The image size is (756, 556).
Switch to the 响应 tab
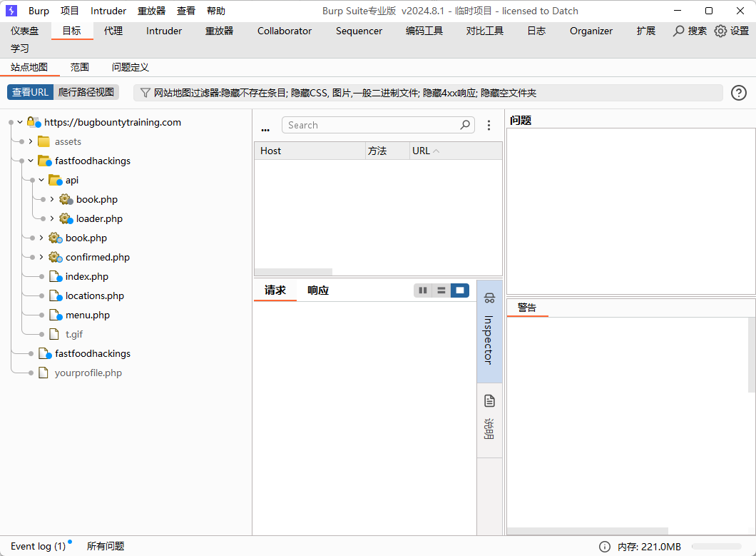tap(318, 290)
